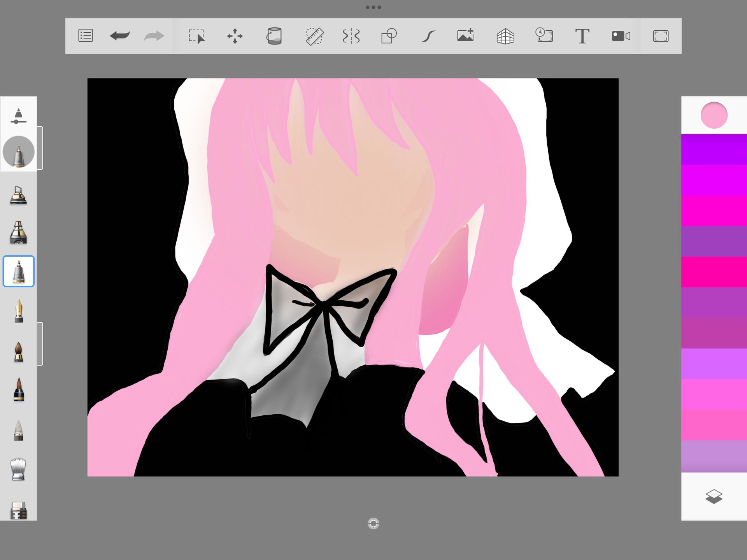747x560 pixels.
Task: Enter full screen mode
Action: [661, 36]
